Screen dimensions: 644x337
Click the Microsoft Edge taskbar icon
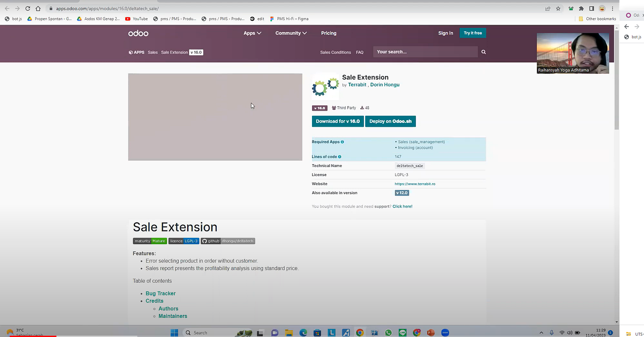click(303, 332)
